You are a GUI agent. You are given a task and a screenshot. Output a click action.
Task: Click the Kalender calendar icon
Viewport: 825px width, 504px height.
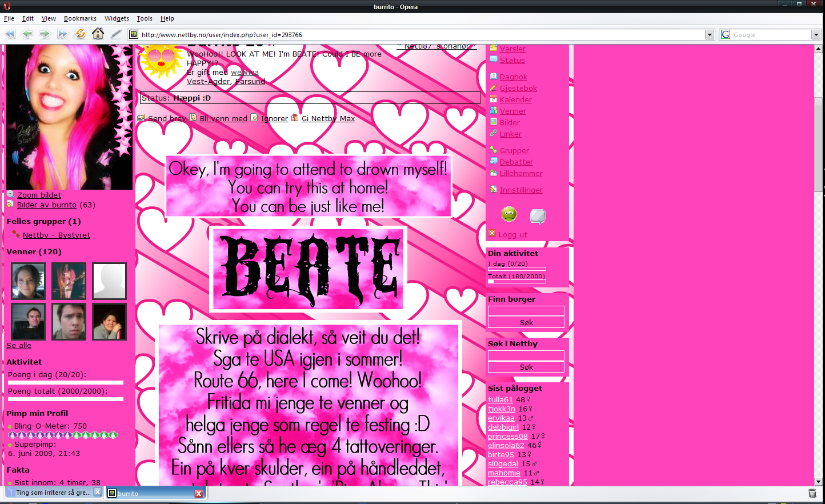tap(494, 99)
